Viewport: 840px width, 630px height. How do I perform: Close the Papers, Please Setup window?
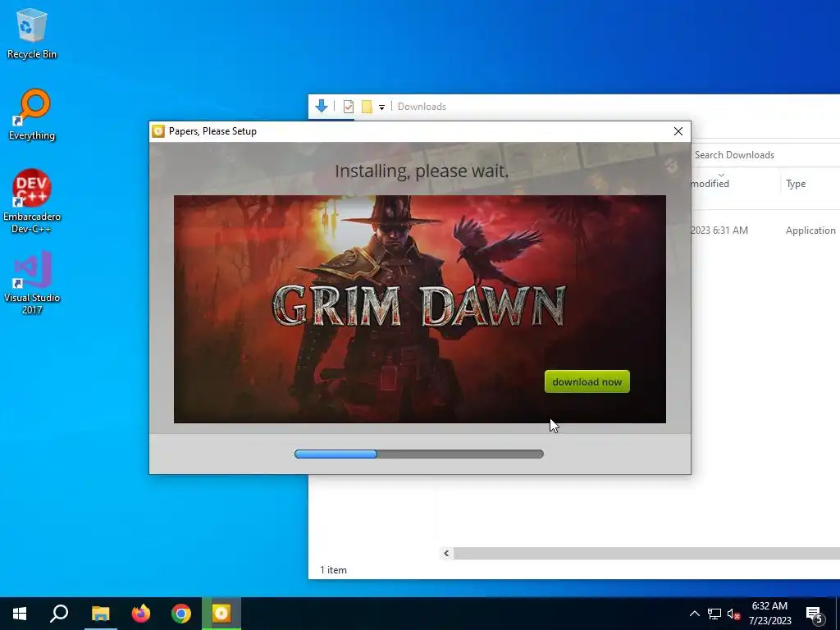678,131
